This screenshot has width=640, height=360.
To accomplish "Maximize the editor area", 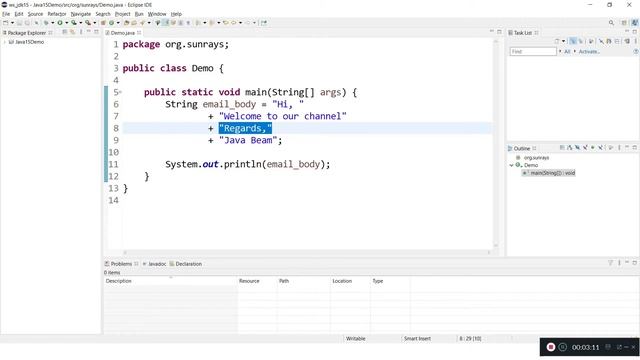I will pyautogui.click(x=499, y=32).
